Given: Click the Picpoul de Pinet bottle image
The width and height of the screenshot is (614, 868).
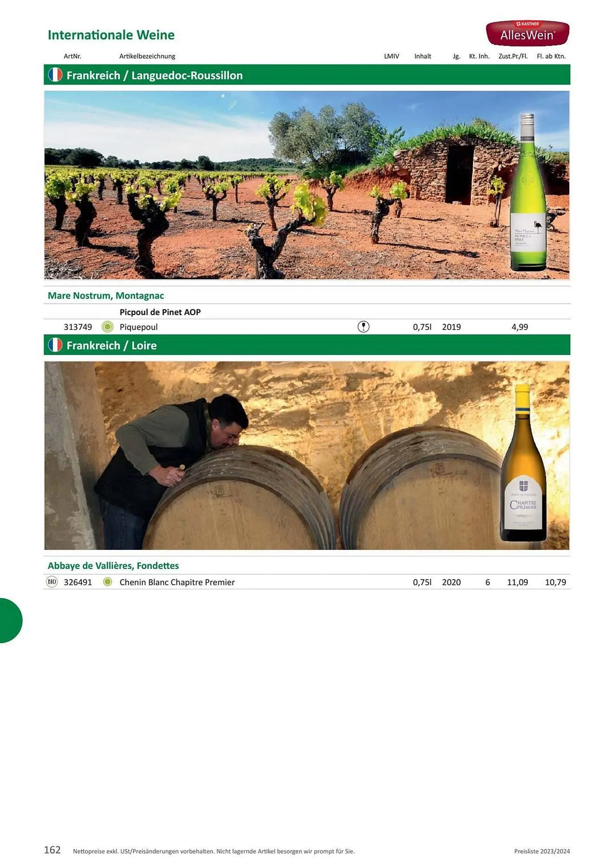Looking at the screenshot, I should click(x=528, y=192).
